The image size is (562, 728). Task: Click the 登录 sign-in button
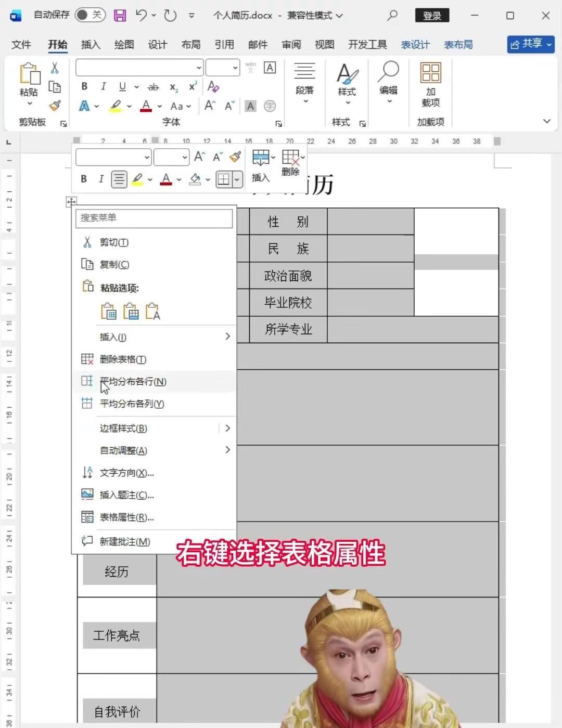point(432,16)
